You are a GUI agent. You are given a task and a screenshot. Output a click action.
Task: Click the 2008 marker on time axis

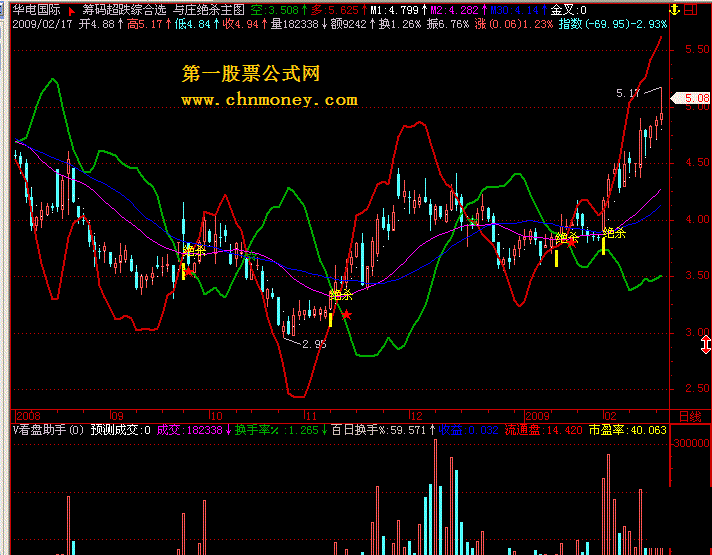tap(28, 416)
